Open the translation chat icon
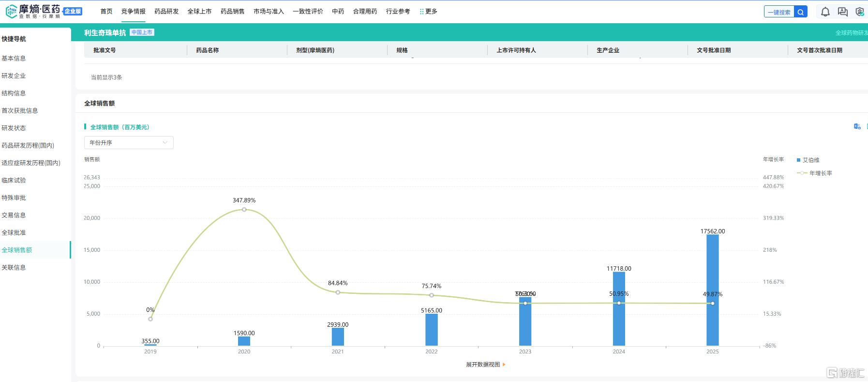This screenshot has height=382, width=868. [x=843, y=12]
